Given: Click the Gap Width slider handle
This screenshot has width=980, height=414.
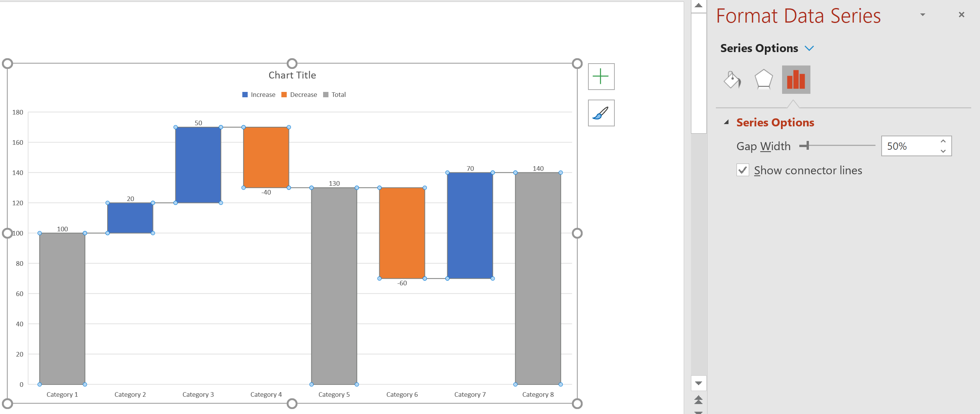Looking at the screenshot, I should coord(807,146).
